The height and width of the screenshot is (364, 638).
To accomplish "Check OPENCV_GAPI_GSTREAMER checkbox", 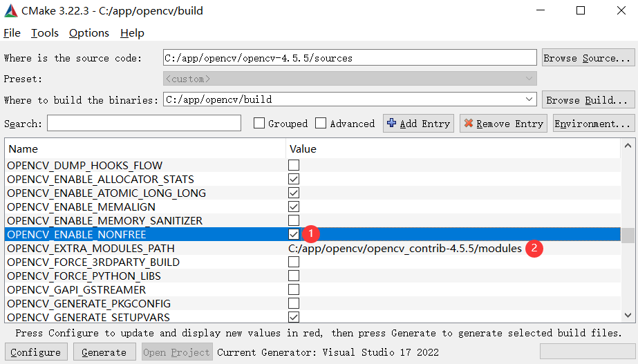I will (294, 289).
